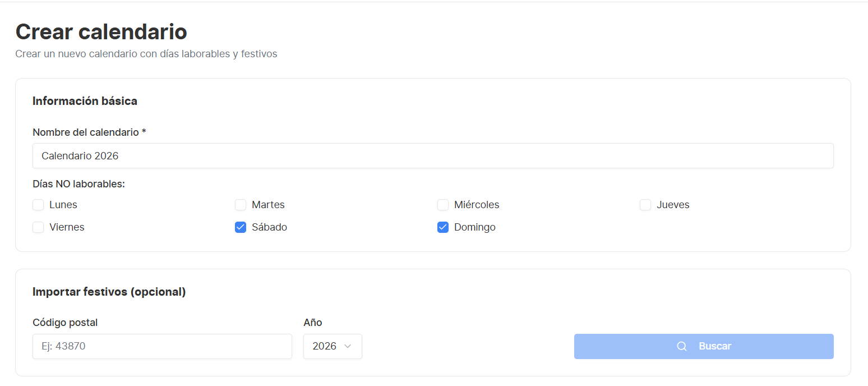868x386 pixels.
Task: Select the 'Información básica' section heading
Action: click(85, 101)
